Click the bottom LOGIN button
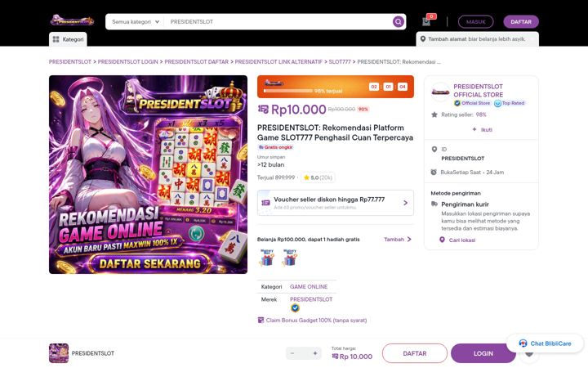588x368 pixels. [483, 353]
